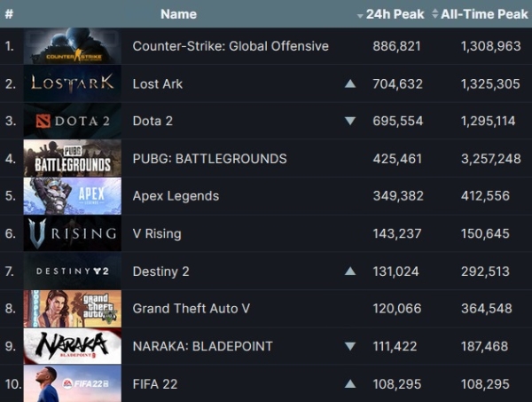Click the rank number column header

[9, 14]
